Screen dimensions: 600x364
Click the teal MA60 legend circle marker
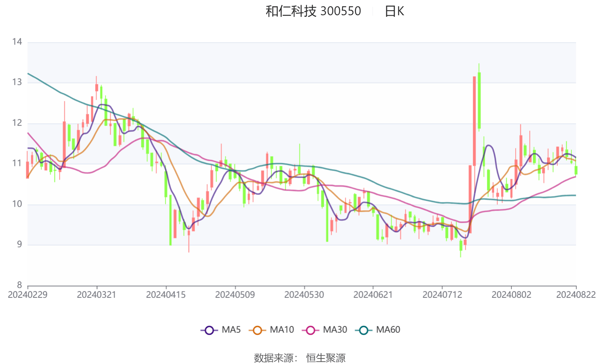pos(364,330)
